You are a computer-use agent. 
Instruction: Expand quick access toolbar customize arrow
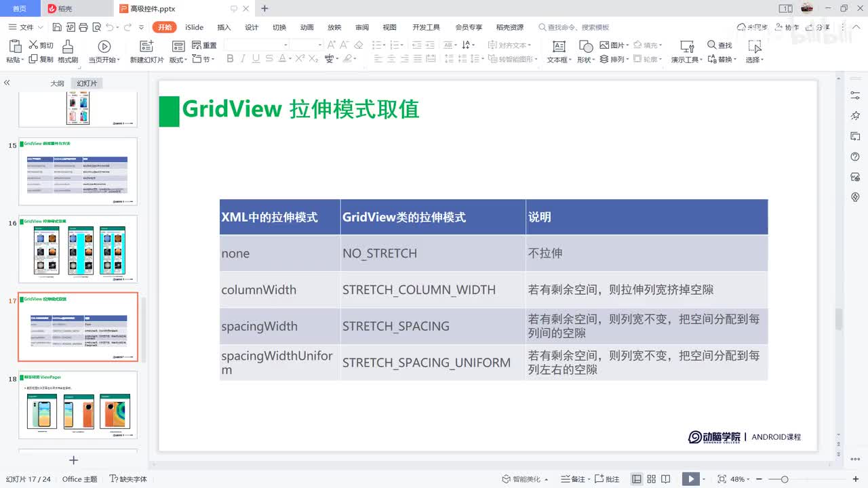coord(141,27)
